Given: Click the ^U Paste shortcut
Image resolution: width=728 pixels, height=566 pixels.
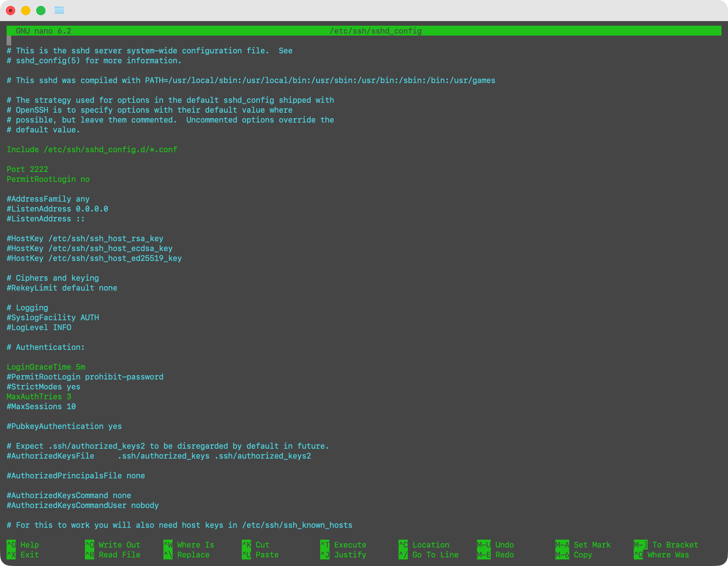Looking at the screenshot, I should click(x=260, y=555).
